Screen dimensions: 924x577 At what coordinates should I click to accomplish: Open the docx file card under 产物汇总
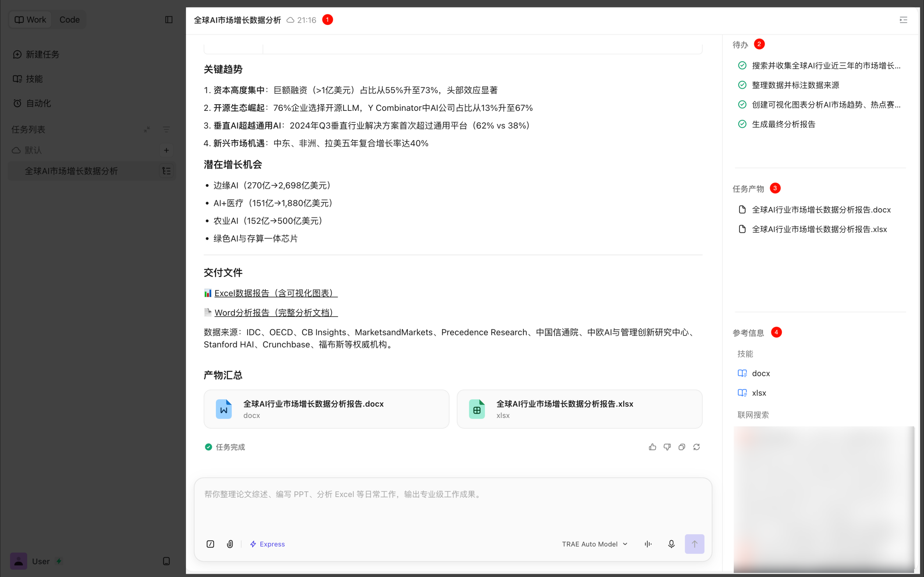326,409
